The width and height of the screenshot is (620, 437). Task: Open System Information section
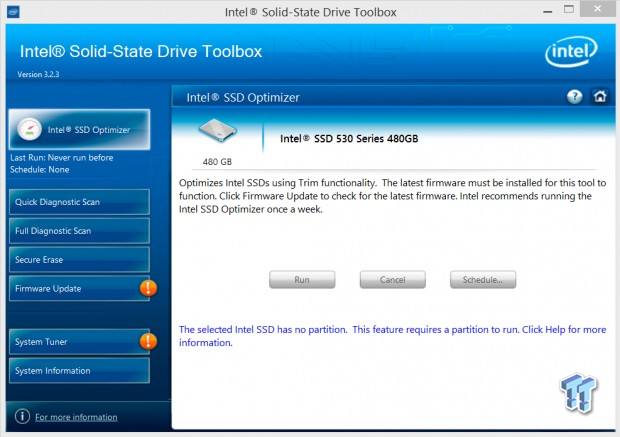click(x=79, y=371)
